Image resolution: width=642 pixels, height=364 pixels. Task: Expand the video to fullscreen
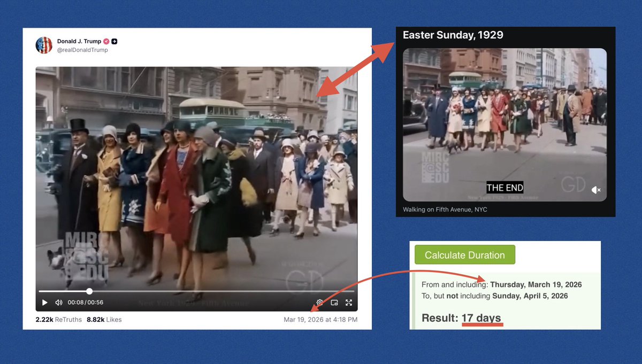[349, 303]
